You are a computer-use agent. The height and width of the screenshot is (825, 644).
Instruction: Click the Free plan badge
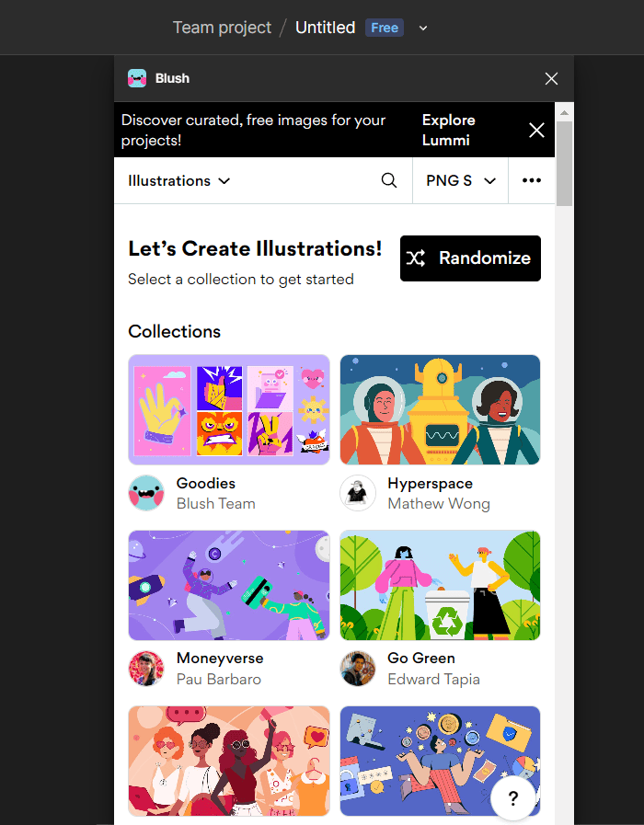coord(385,28)
